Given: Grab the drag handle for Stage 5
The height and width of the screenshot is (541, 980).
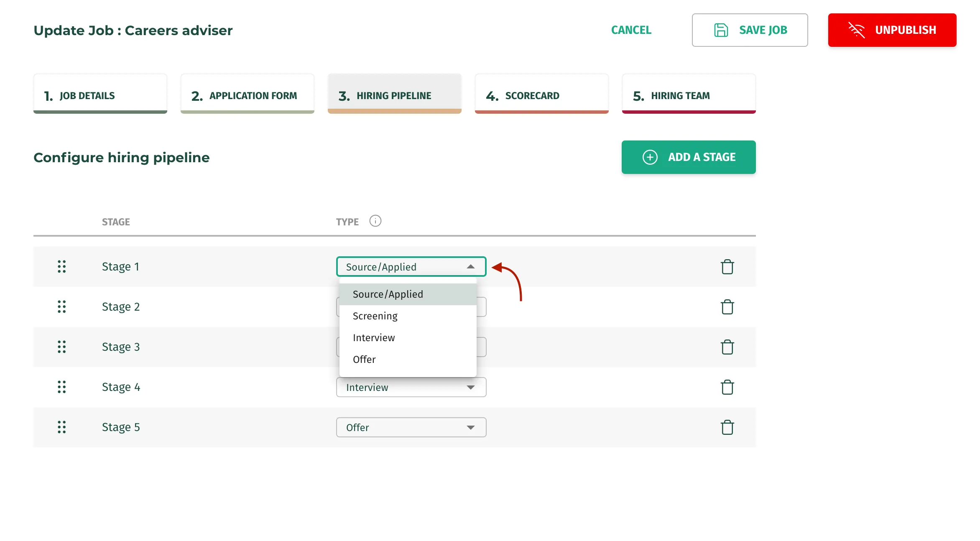Looking at the screenshot, I should click(62, 427).
